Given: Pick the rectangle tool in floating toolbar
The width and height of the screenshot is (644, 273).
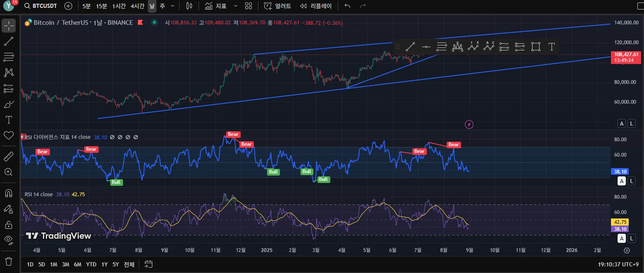Looking at the screenshot, I should tap(536, 47).
